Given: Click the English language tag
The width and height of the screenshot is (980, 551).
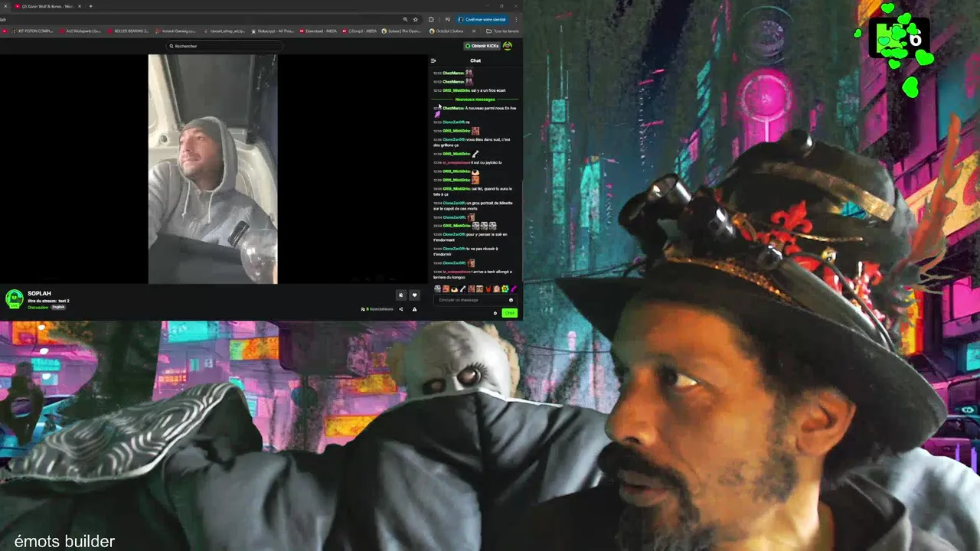Looking at the screenshot, I should (58, 307).
